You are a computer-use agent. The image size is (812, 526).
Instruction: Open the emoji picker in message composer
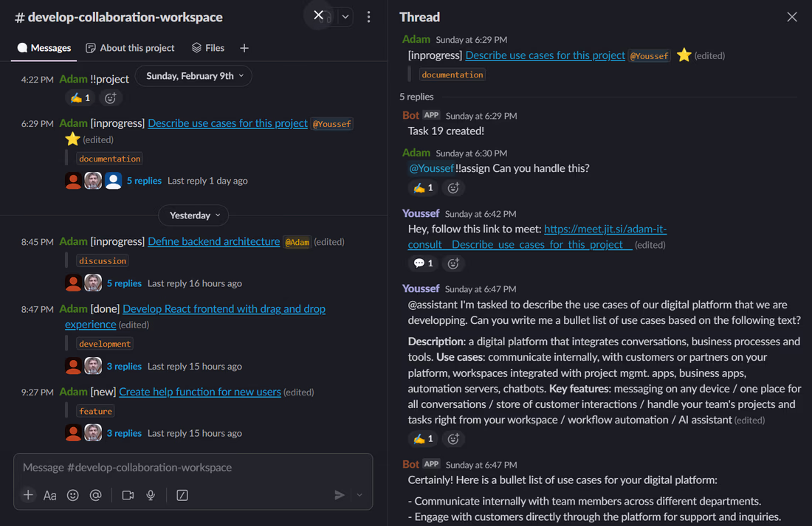[x=73, y=495]
